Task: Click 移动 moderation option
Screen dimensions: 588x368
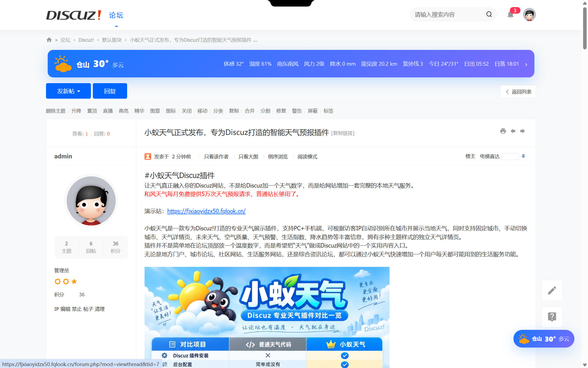Action: (x=202, y=111)
